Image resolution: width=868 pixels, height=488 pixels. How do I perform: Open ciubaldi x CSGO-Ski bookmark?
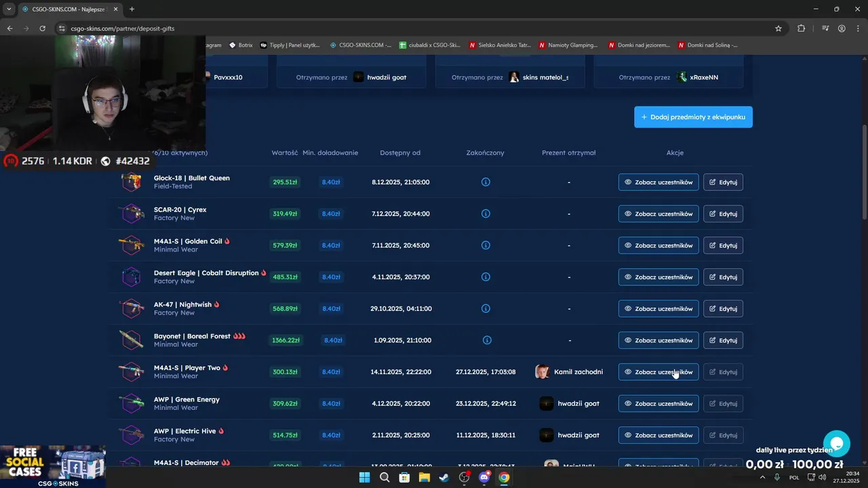(430, 45)
